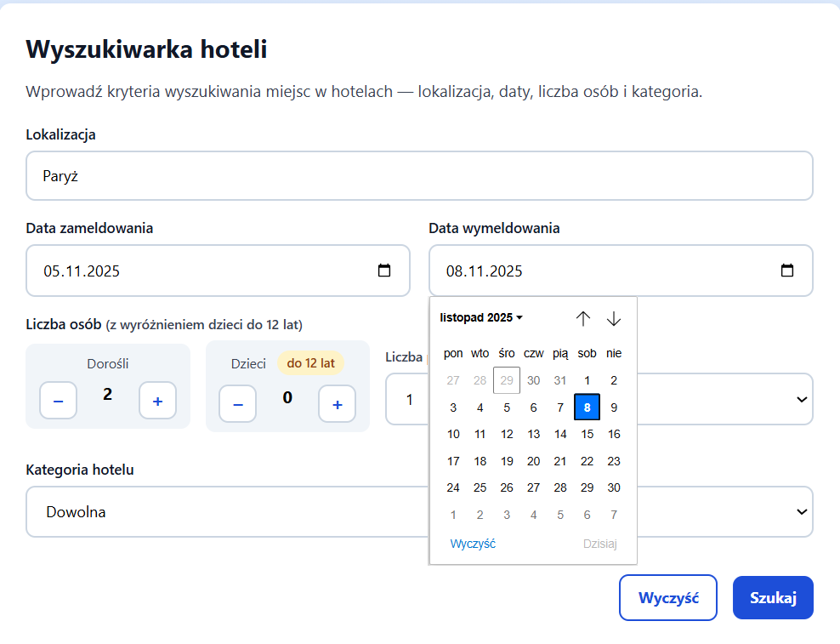Select November 30 in the date picker
This screenshot has height=644, width=840.
click(614, 487)
